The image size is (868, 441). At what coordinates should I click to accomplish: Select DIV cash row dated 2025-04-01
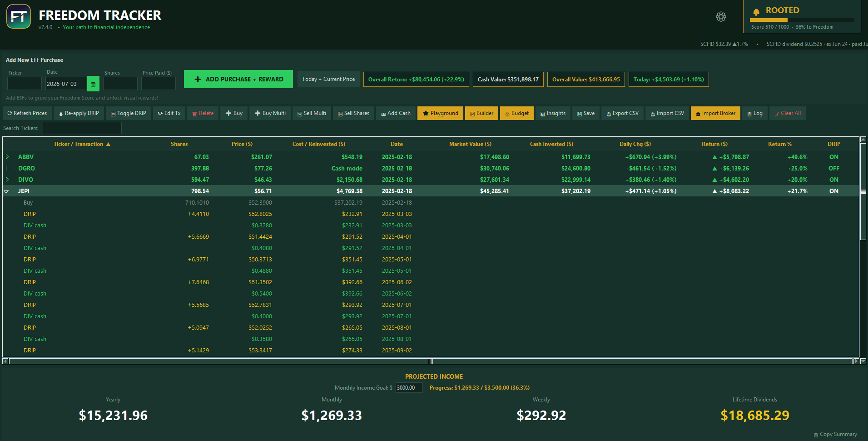(431, 248)
